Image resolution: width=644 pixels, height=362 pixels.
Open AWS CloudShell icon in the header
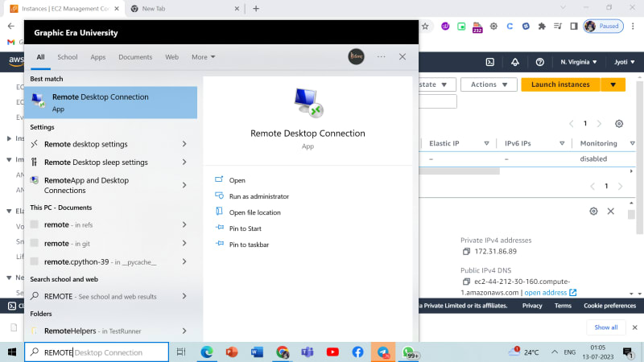point(490,62)
